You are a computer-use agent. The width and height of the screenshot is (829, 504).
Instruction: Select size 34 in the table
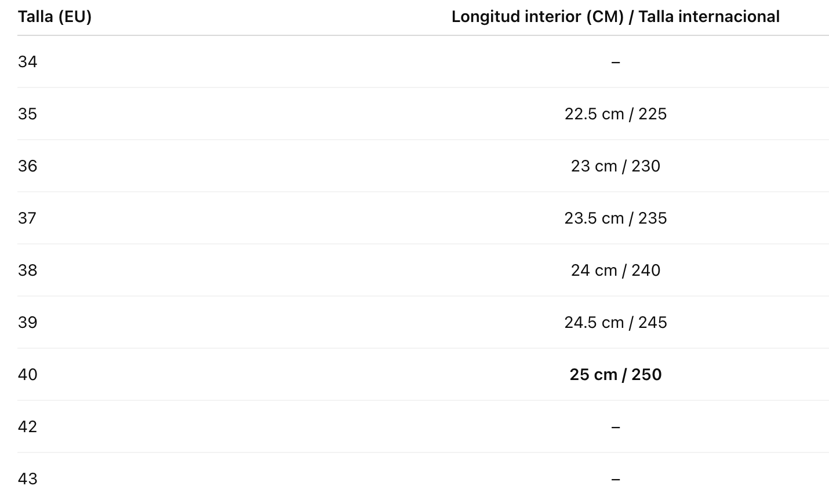coord(27,62)
